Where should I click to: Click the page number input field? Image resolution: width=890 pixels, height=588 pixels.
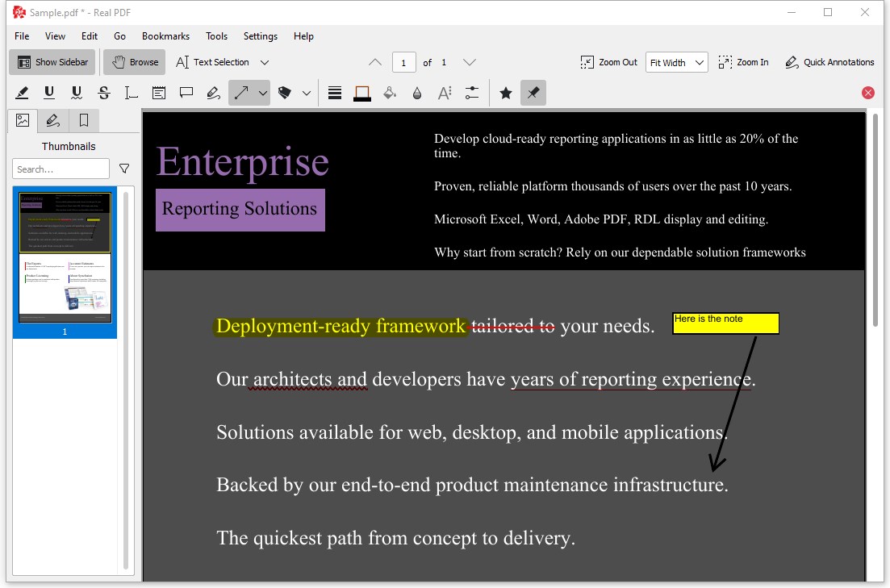[x=403, y=62]
